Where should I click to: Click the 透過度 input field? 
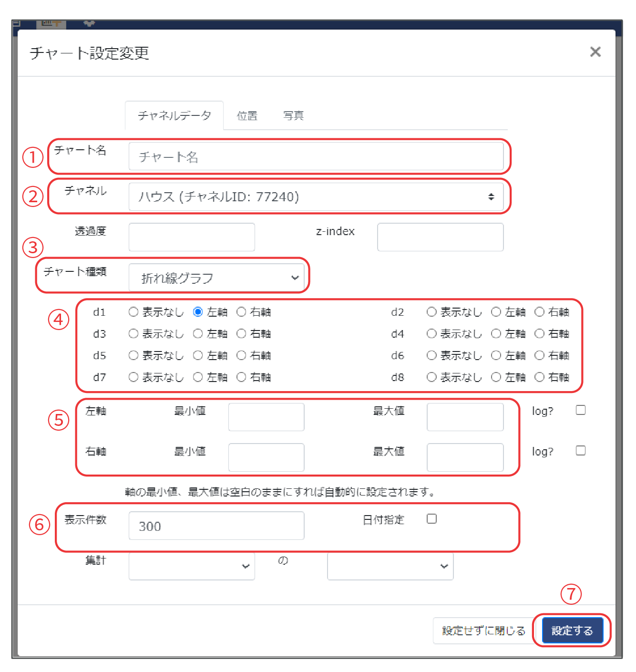[192, 237]
